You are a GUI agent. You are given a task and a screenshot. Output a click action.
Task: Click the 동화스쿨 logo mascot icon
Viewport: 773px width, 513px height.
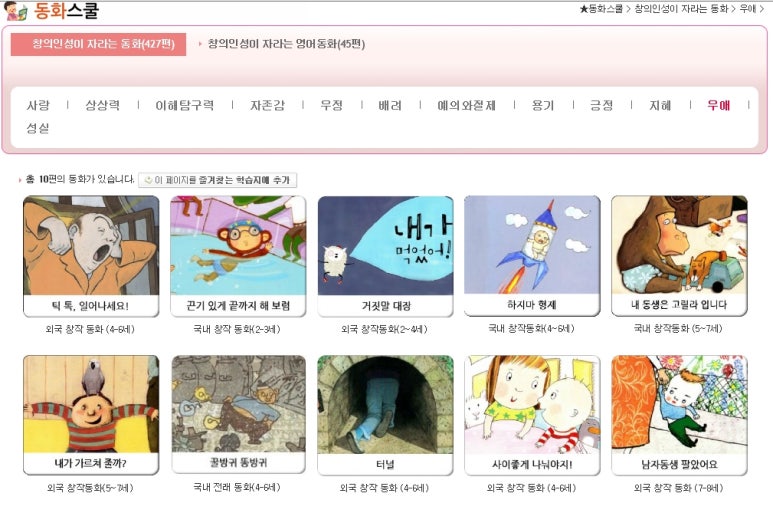[x=15, y=11]
